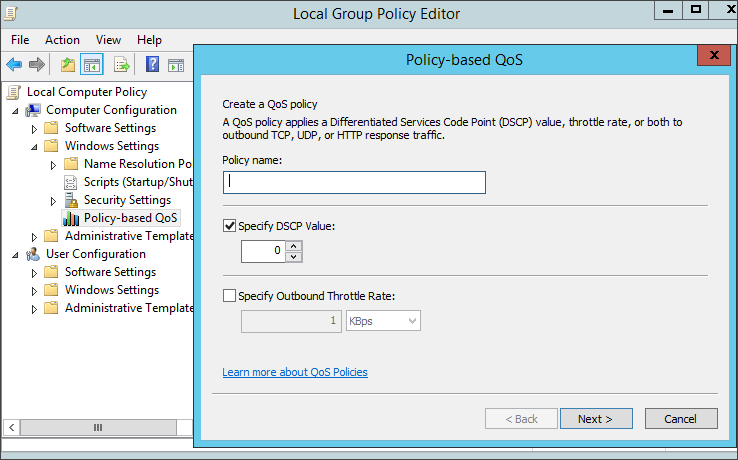The image size is (738, 460).
Task: Collapse the Computer Configuration node
Action: click(x=16, y=110)
